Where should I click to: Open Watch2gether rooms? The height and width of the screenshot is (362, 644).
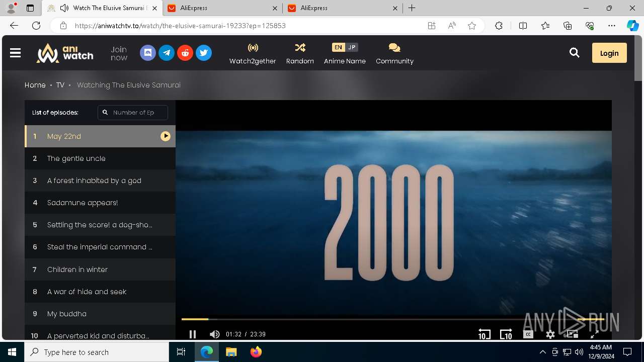pos(253,53)
